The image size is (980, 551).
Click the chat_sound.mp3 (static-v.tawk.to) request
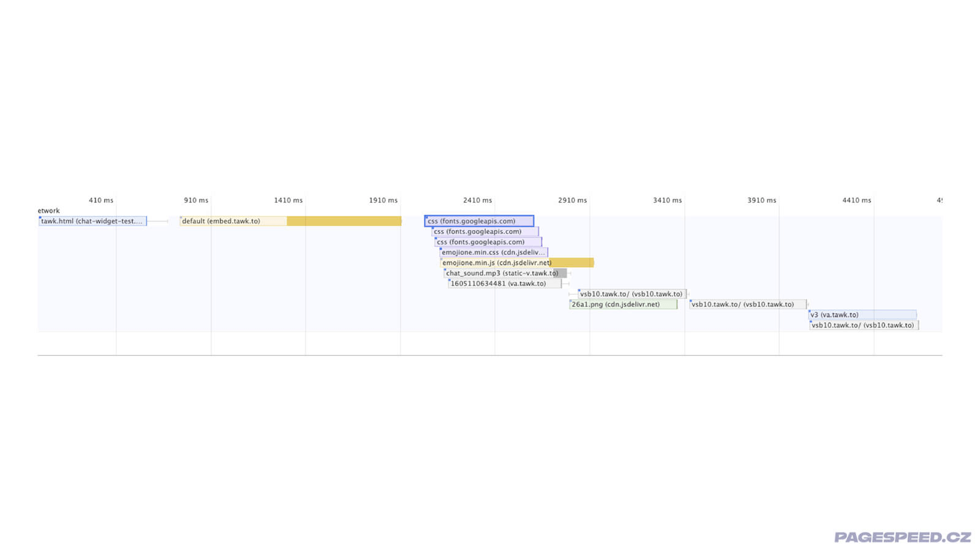(x=500, y=273)
